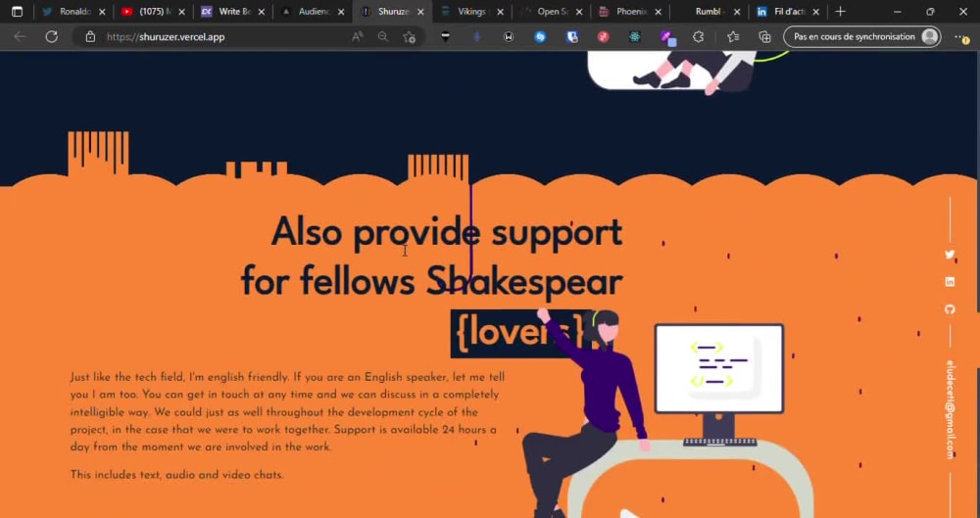The height and width of the screenshot is (518, 980).
Task: Close the LinkedIn Fil d'actu tab
Action: click(815, 11)
